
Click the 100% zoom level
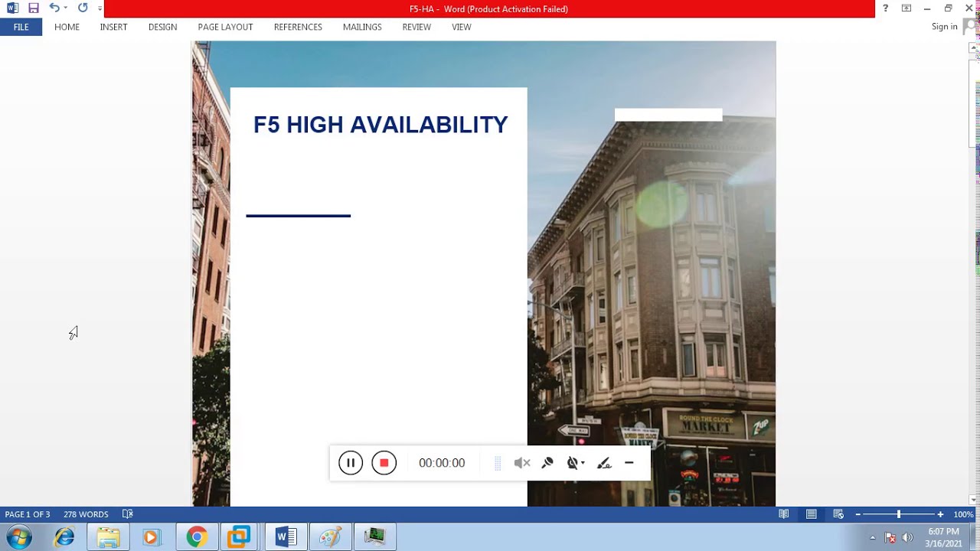tap(963, 514)
